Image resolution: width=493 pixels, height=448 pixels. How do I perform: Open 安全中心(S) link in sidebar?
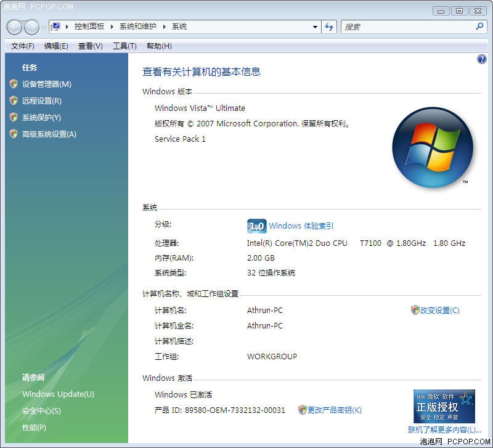pyautogui.click(x=41, y=411)
